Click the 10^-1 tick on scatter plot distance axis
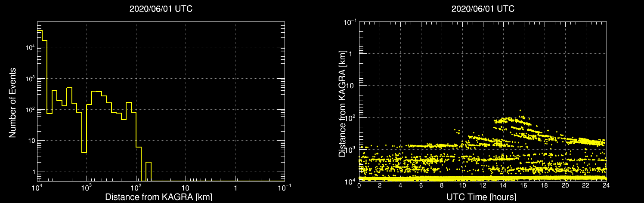This screenshot has width=644, height=203. coord(350,22)
